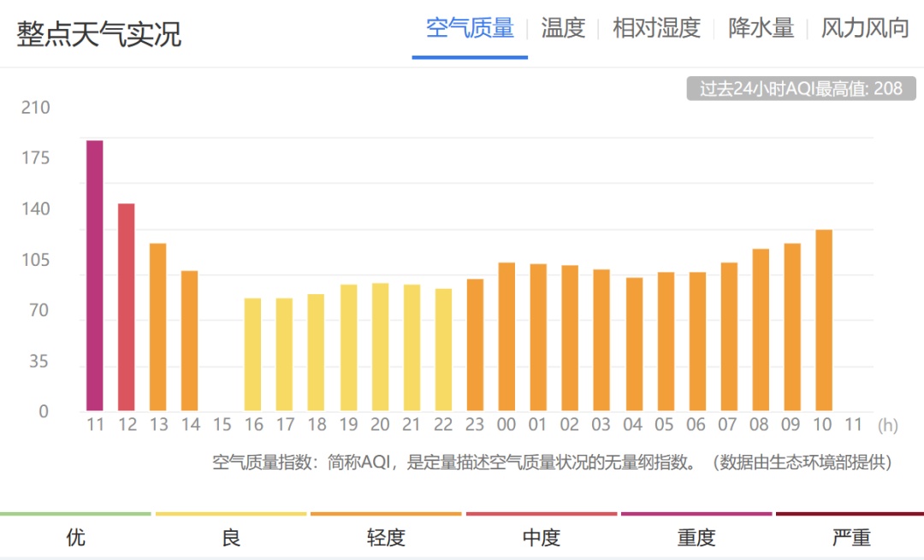Click the purple AQI bar at hour 11
924x560 pixels.
95,275
